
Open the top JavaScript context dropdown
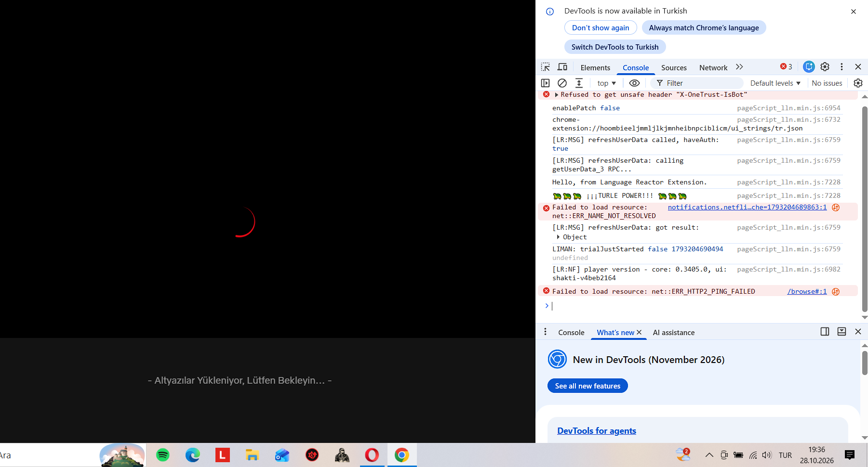pyautogui.click(x=606, y=83)
